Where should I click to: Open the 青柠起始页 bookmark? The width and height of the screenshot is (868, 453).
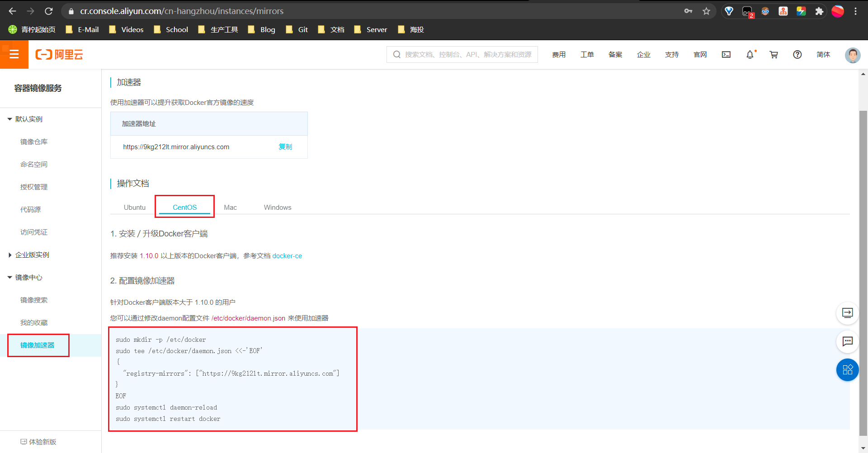coord(32,29)
